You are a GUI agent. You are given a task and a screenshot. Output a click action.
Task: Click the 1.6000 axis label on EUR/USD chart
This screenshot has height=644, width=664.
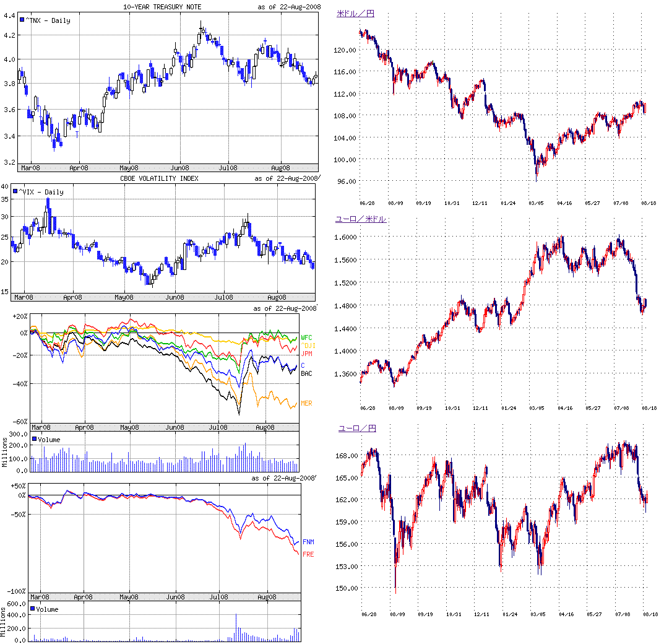click(x=346, y=237)
